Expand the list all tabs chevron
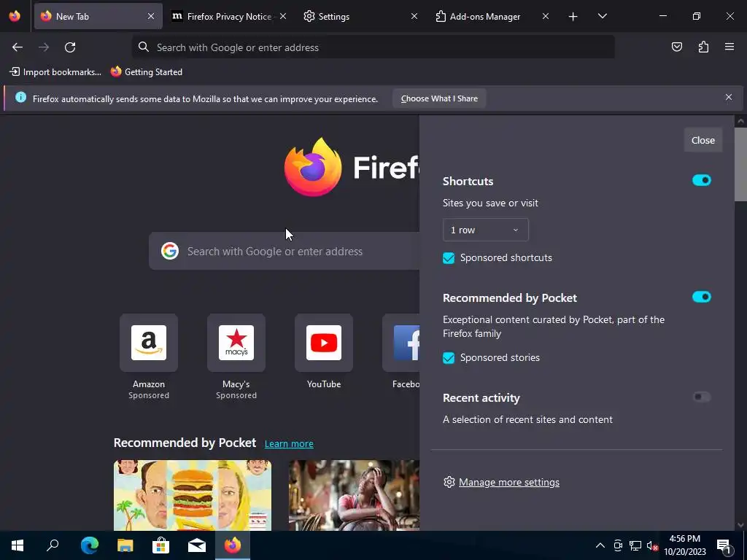Image resolution: width=747 pixels, height=560 pixels. pos(602,16)
